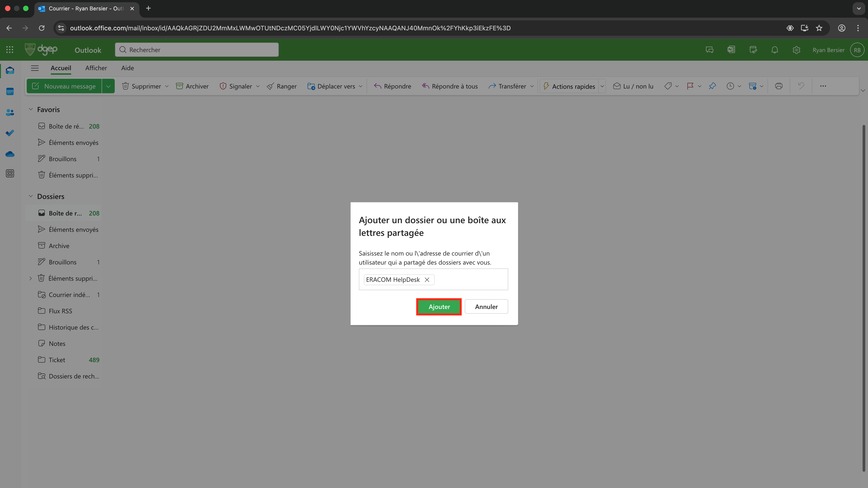Switch to the Aide tab
Viewport: 868px width, 488px height.
click(x=127, y=68)
